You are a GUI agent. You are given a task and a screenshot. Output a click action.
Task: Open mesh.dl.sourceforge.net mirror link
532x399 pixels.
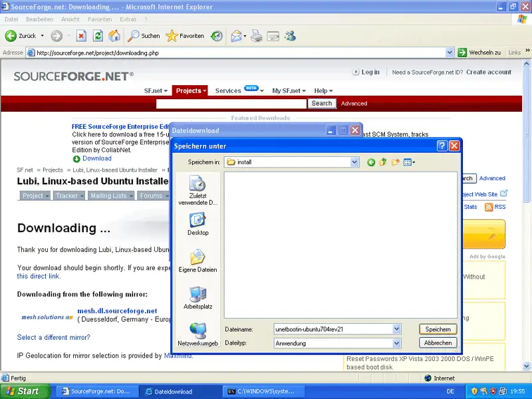(117, 311)
